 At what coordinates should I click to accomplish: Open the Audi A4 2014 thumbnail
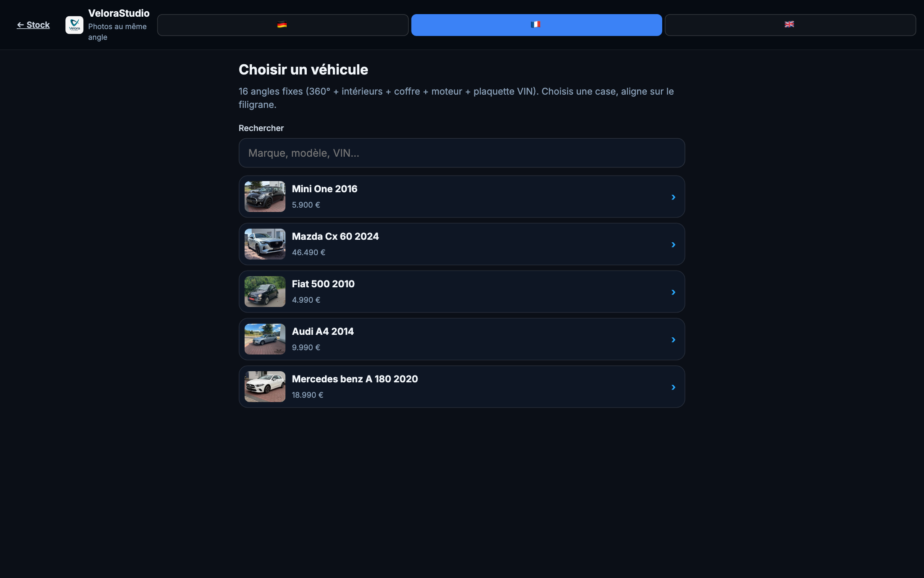click(x=265, y=339)
